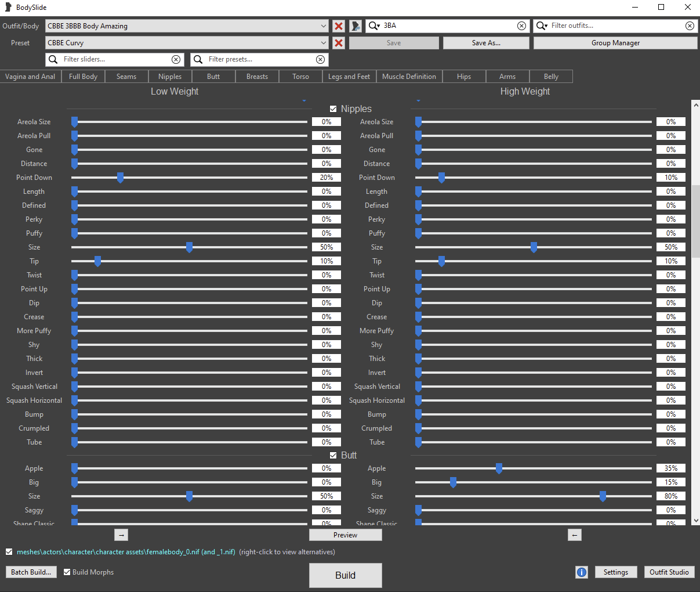Delete the selected outfit with the red X
This screenshot has width=700, height=592.
coord(339,26)
